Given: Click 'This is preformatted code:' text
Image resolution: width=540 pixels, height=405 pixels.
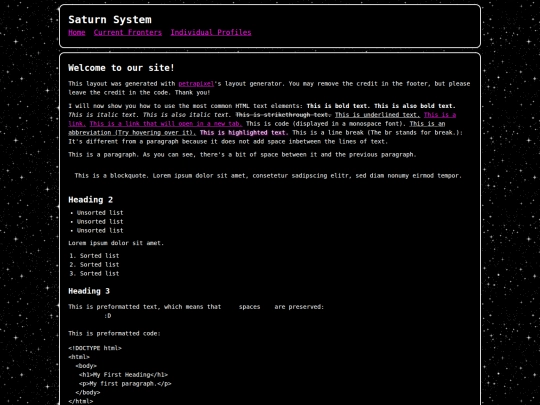Looking at the screenshot, I should tap(114, 333).
